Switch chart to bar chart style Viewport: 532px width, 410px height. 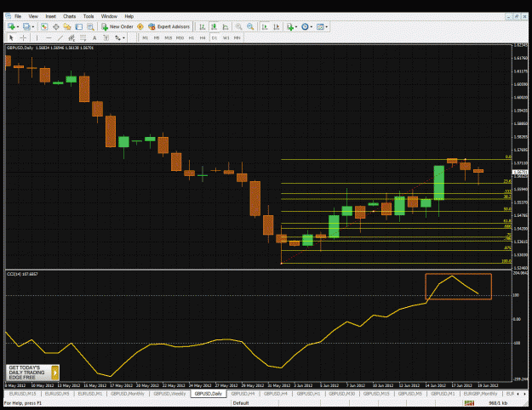click(x=203, y=26)
